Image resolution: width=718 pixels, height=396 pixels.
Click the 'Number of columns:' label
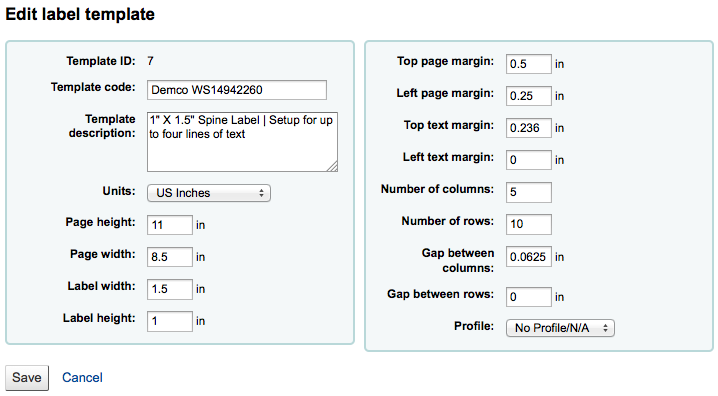[x=437, y=189]
